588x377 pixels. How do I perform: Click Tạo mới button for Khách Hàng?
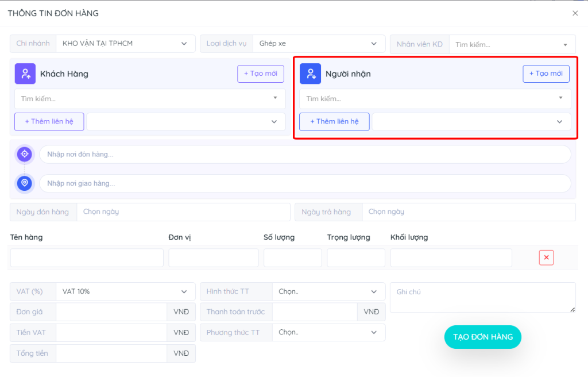[261, 74]
